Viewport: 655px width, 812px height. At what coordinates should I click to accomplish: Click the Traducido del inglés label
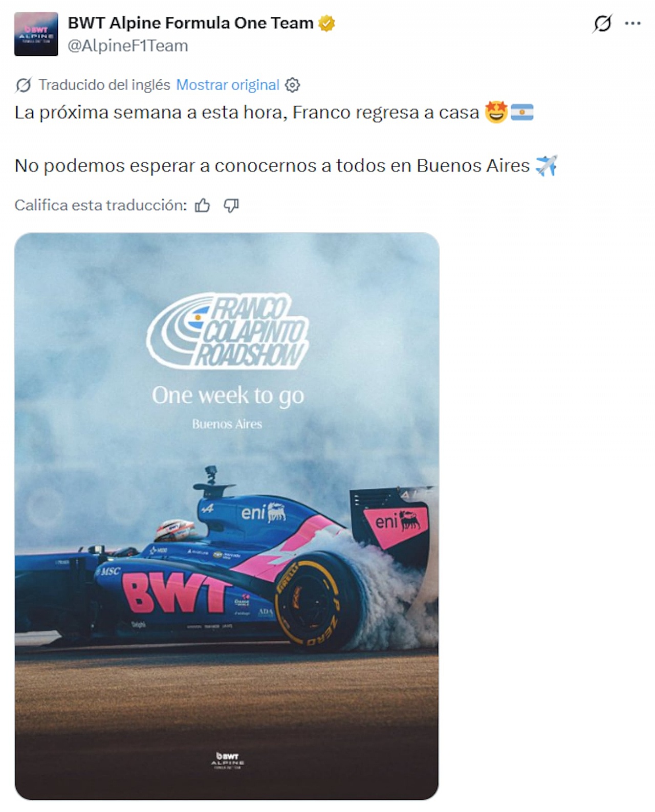pyautogui.click(x=104, y=85)
